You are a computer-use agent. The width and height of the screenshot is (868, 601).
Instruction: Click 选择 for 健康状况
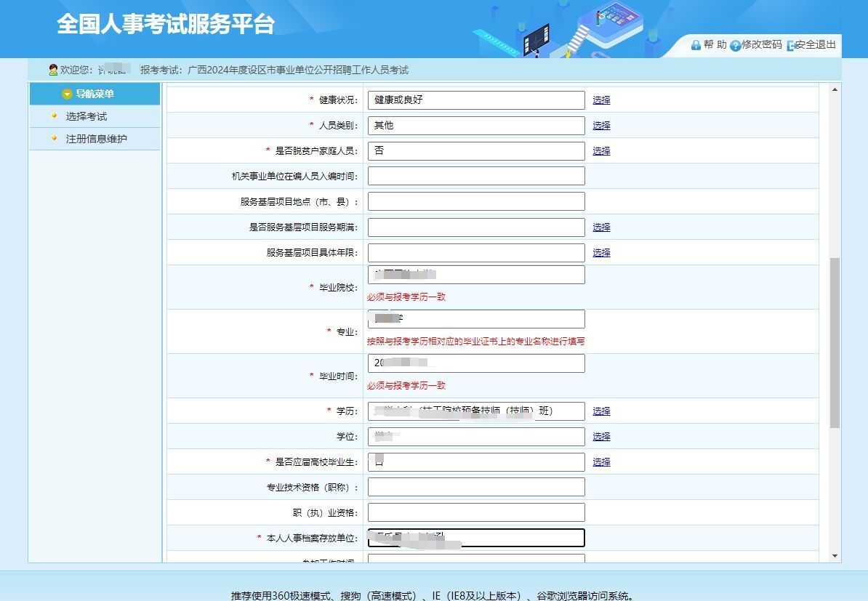point(601,100)
